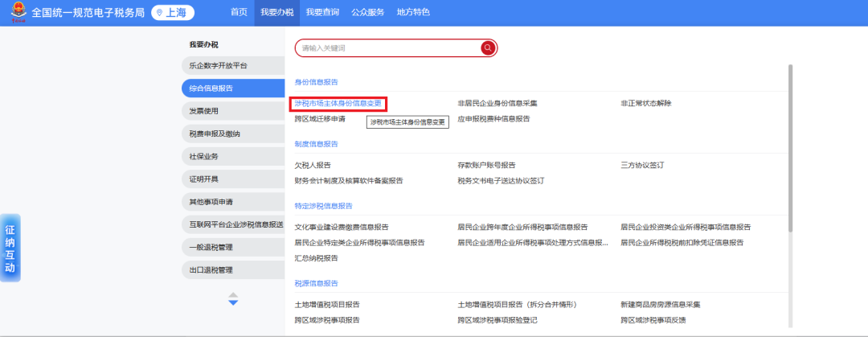
Task: Click the 存款账户账号报告 link
Action: pyautogui.click(x=486, y=165)
